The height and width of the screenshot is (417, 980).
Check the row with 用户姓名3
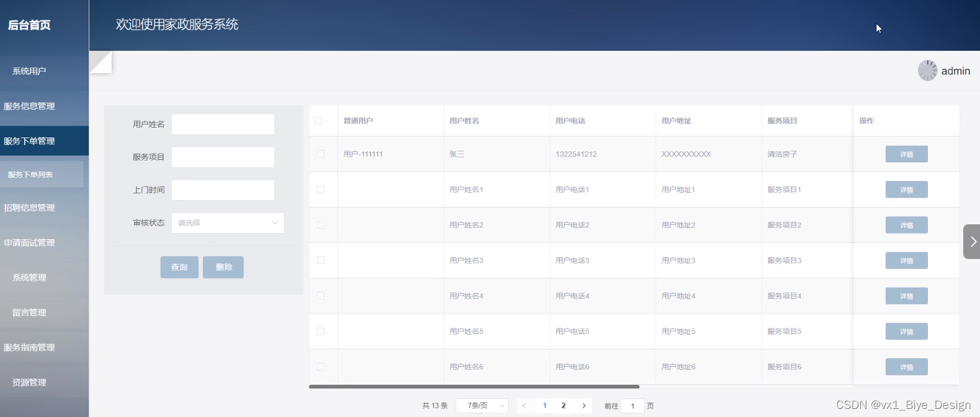(x=321, y=260)
